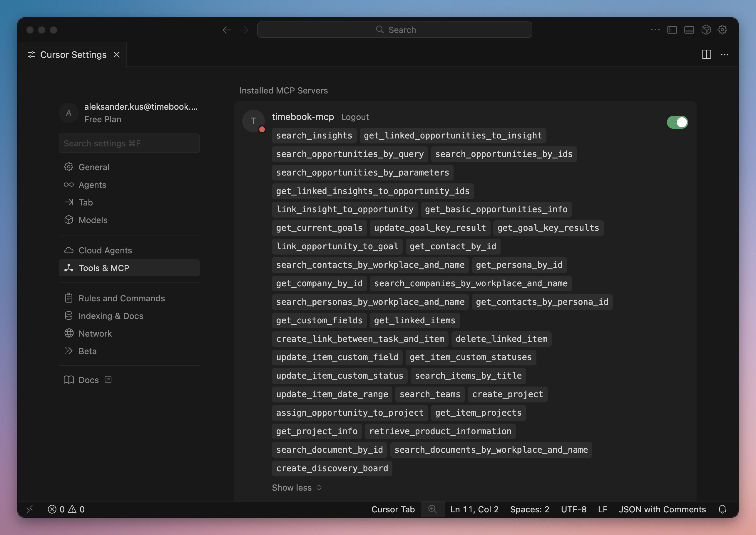Toggle the primary sidebar layout icon
The height and width of the screenshot is (535, 756).
[672, 30]
